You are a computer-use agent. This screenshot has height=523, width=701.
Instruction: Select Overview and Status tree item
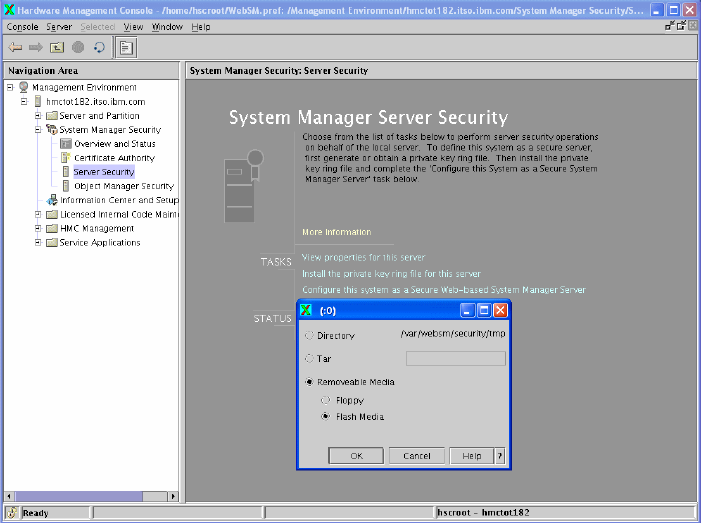point(115,144)
